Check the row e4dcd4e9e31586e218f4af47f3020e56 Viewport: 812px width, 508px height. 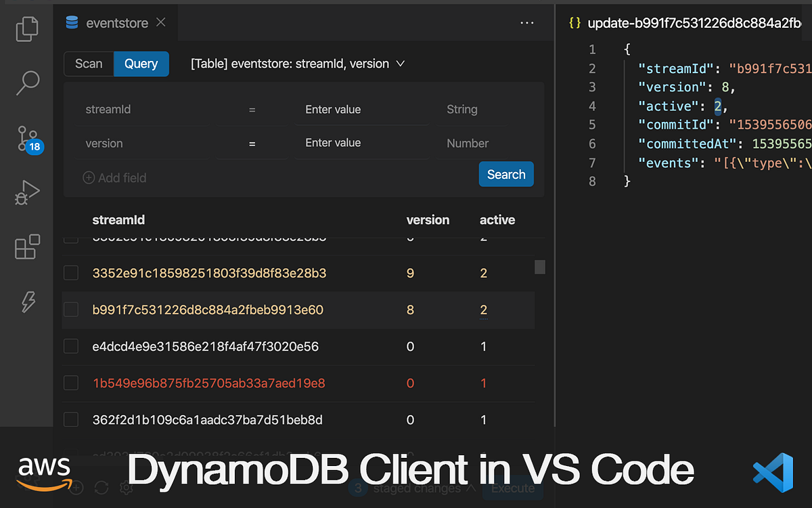pos(71,346)
